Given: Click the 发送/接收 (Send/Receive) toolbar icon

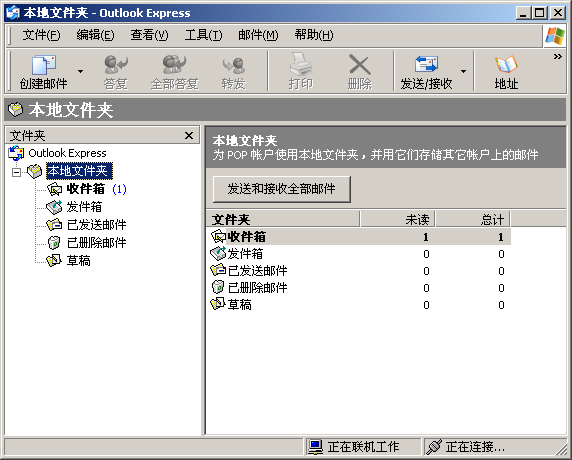Looking at the screenshot, I should coord(426,64).
